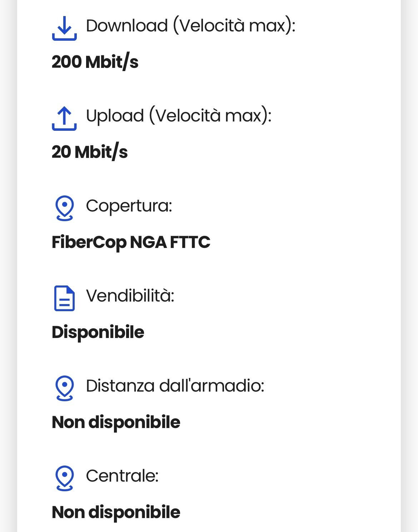The width and height of the screenshot is (418, 532).
Task: Click the Vendibilità document icon
Action: (64, 298)
